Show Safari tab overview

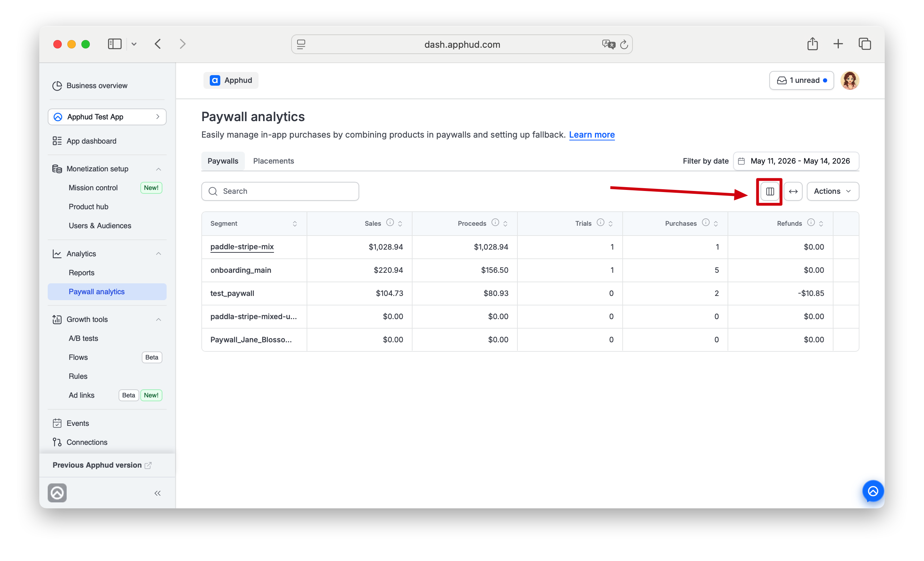click(865, 44)
